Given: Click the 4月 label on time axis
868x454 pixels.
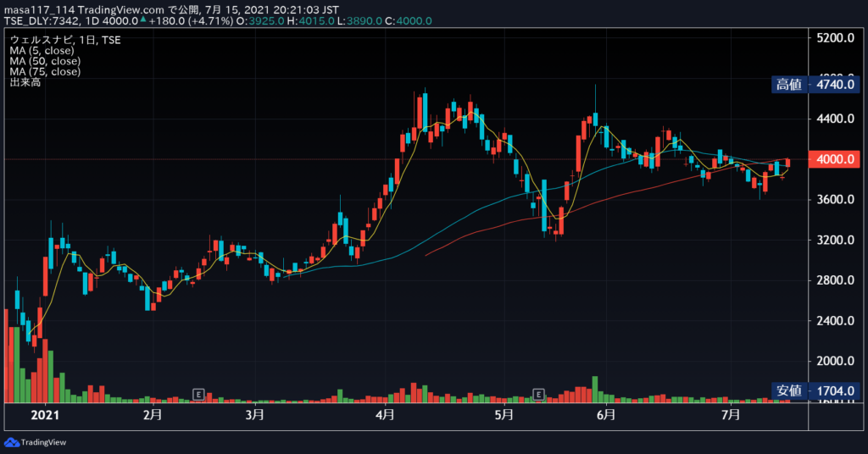Looking at the screenshot, I should tap(385, 415).
